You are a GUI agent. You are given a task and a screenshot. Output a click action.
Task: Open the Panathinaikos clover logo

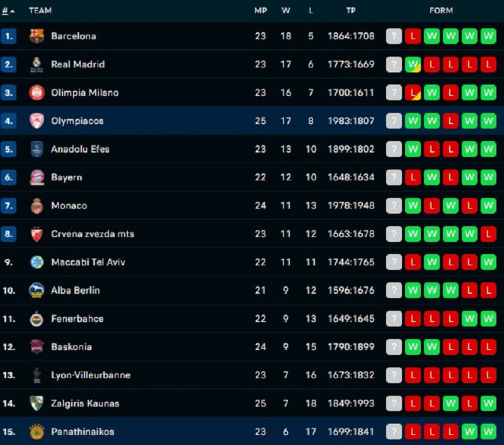tap(37, 432)
